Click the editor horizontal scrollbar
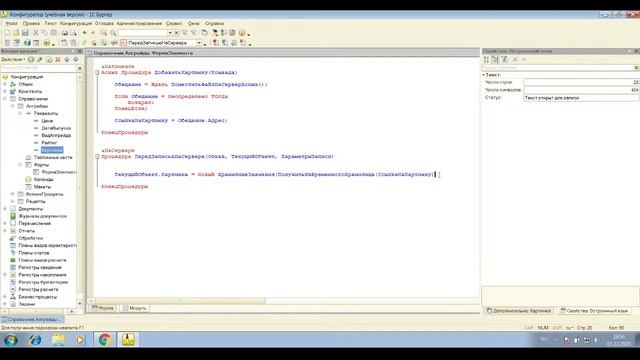The image size is (640, 360). click(x=180, y=301)
